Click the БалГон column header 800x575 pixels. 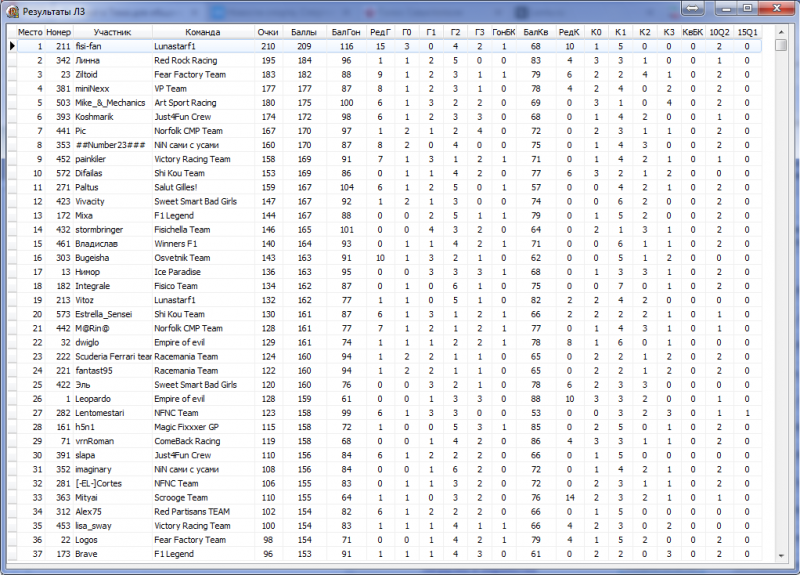346,33
